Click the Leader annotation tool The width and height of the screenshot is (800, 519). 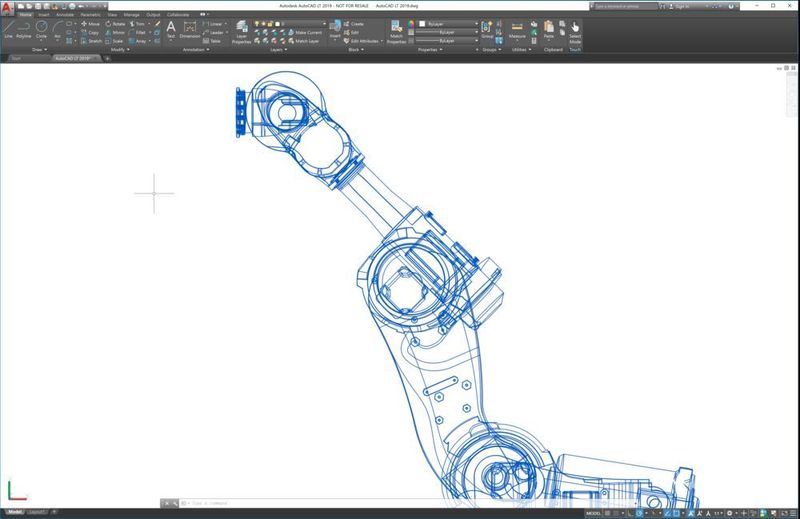[x=213, y=33]
